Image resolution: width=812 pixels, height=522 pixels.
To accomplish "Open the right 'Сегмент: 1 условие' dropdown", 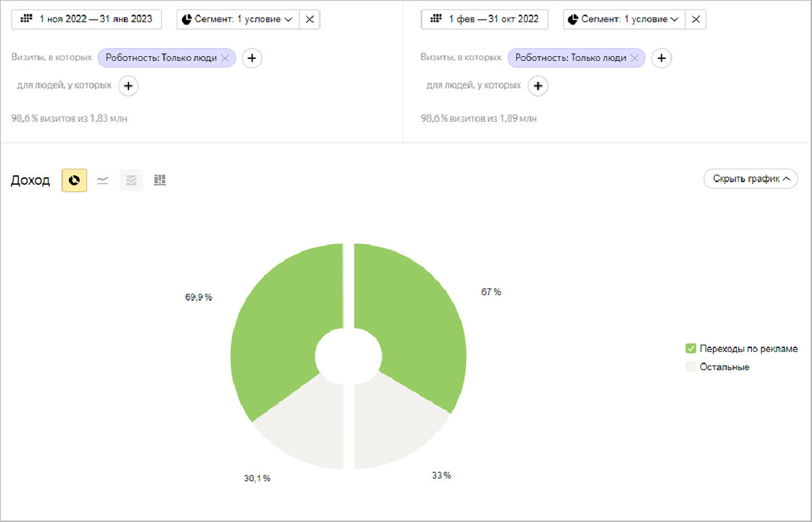I will click(x=624, y=19).
